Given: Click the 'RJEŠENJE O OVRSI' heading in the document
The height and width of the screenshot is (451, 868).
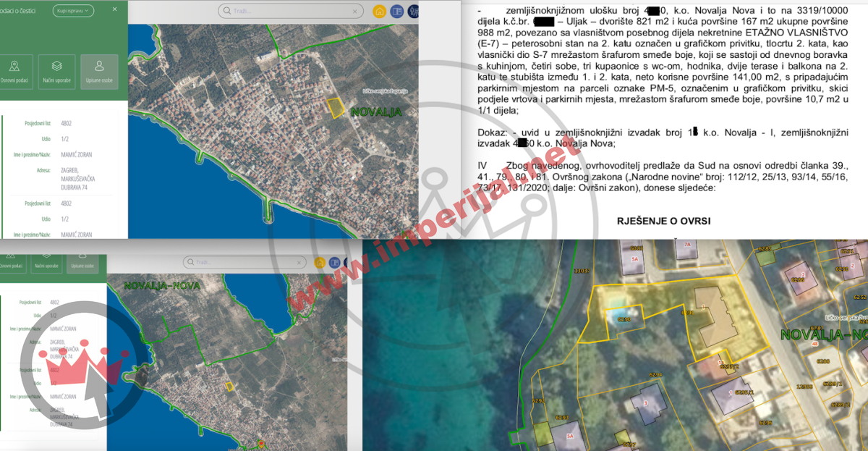Looking at the screenshot, I should pyautogui.click(x=663, y=220).
